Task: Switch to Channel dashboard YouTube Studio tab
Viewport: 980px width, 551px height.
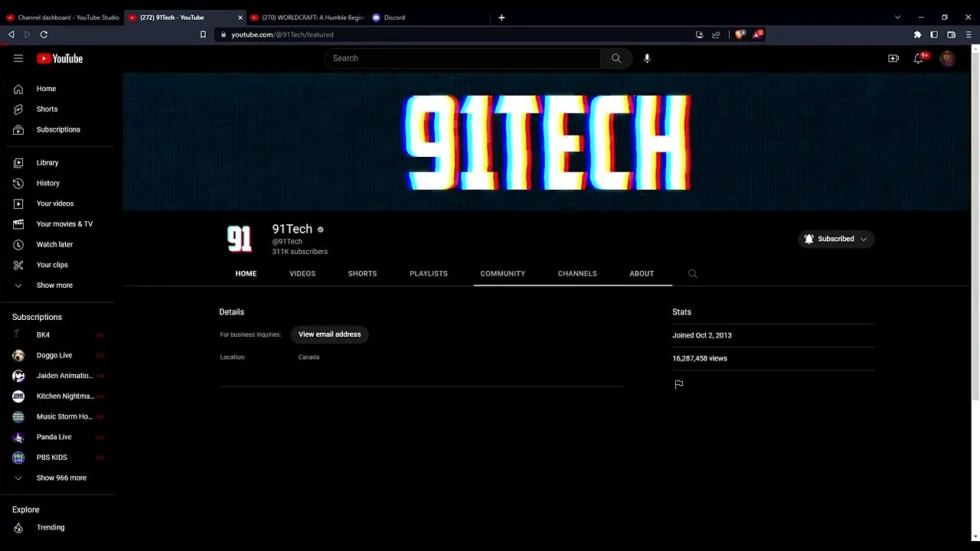Action: click(x=62, y=17)
